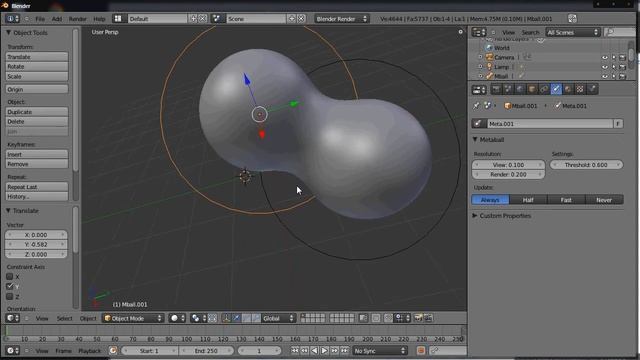Image resolution: width=640 pixels, height=360 pixels.
Task: Open the viewport shading mode dropdown
Action: pyautogui.click(x=178, y=318)
